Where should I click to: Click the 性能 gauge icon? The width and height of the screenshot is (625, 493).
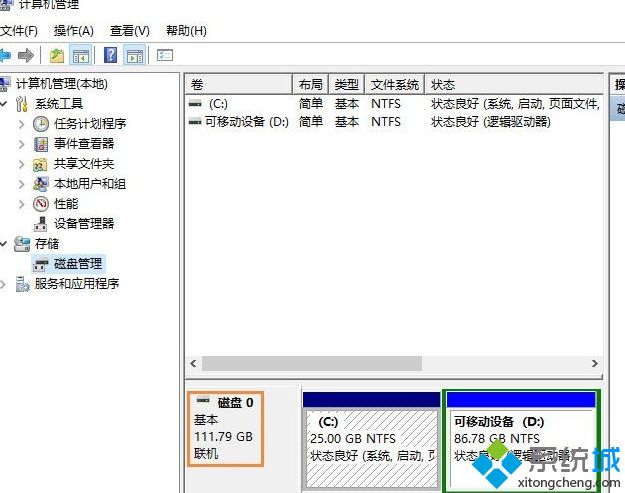click(41, 204)
